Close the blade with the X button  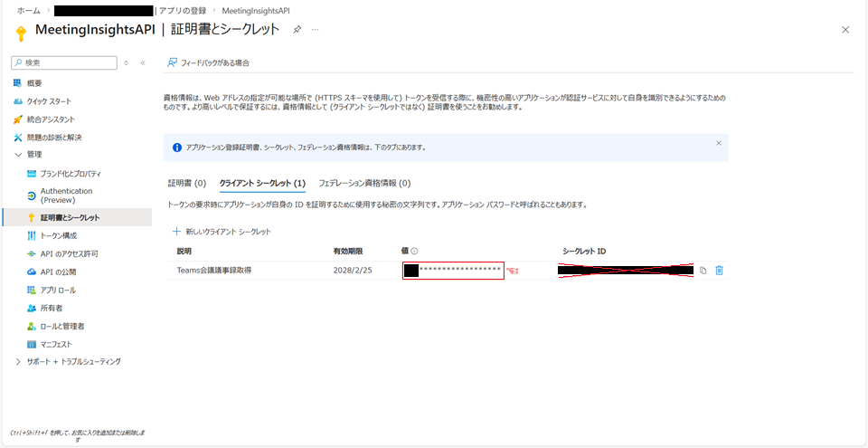845,30
